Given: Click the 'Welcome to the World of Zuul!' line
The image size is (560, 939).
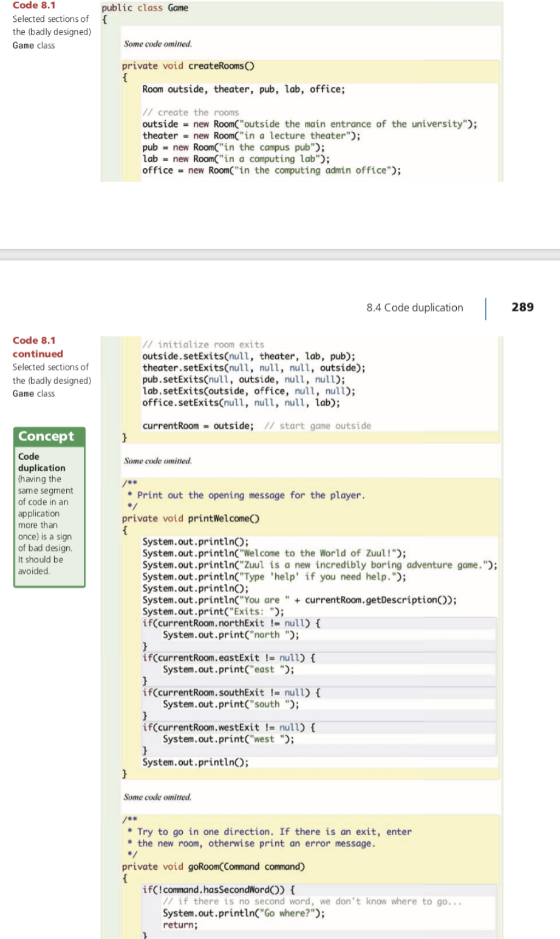Looking at the screenshot, I should click(275, 553).
